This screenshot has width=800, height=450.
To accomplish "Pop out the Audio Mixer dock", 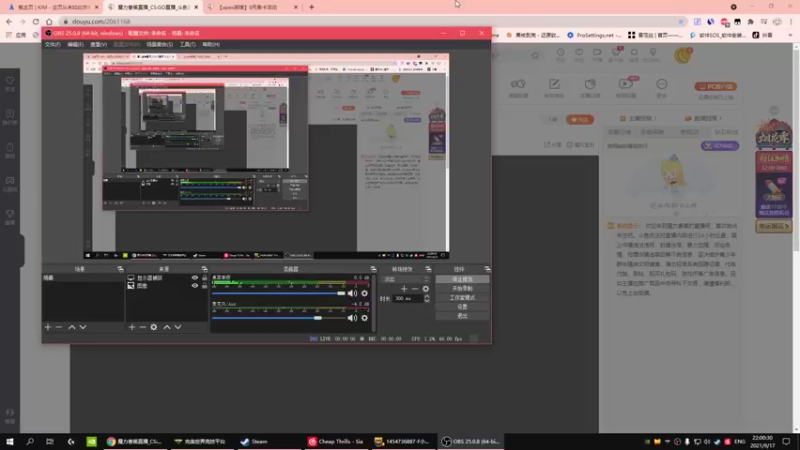I will [373, 269].
